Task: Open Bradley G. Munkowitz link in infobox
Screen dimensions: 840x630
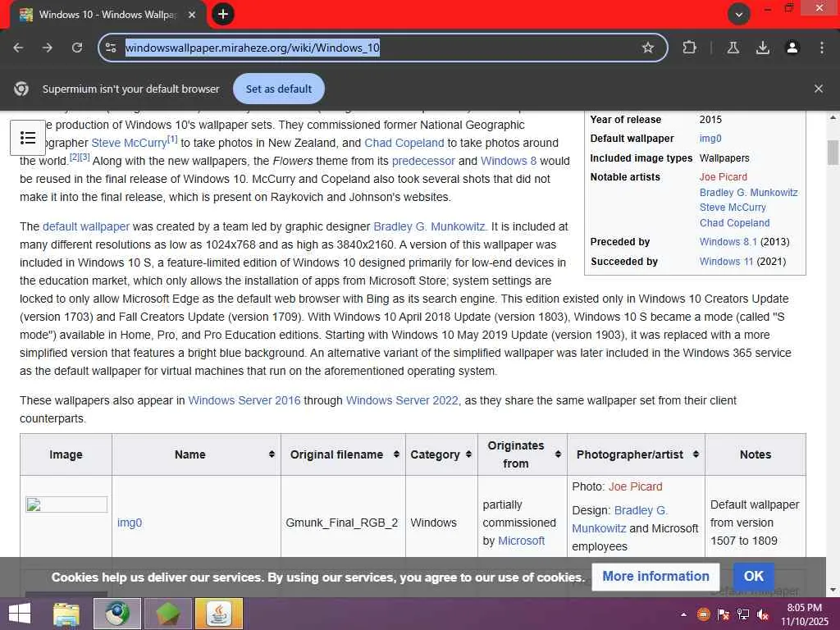Action: click(x=748, y=192)
